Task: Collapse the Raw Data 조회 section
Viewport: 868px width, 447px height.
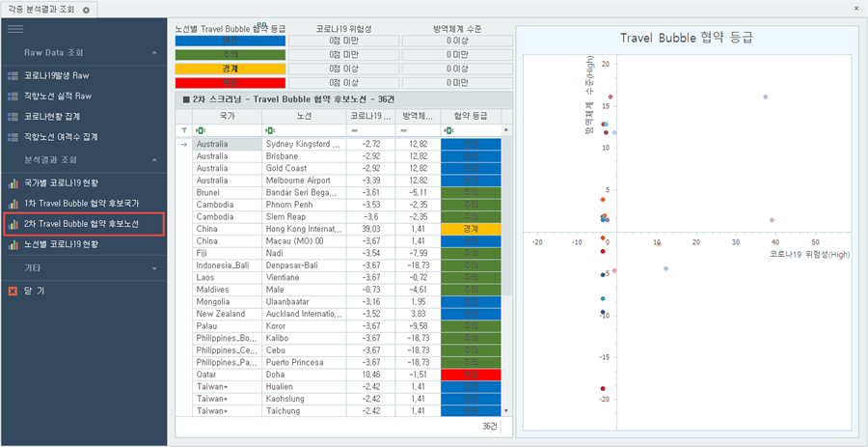Action: tap(154, 53)
